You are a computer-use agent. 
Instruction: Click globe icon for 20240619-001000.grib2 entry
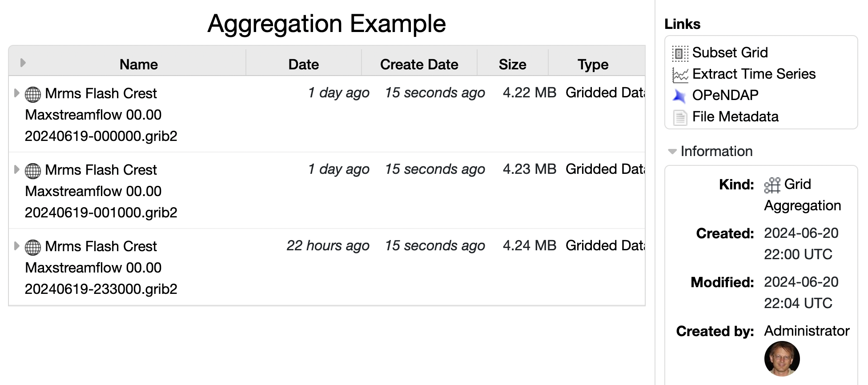tap(33, 171)
